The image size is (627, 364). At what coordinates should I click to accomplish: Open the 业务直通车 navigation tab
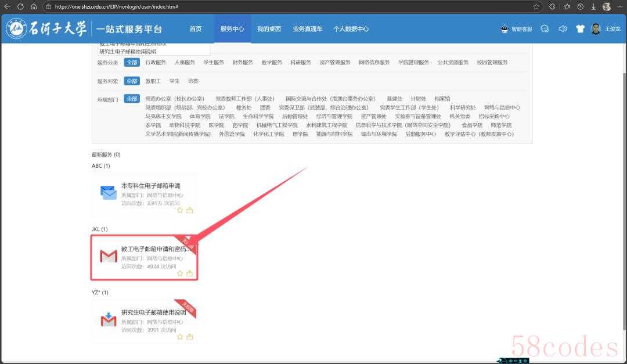click(x=307, y=29)
